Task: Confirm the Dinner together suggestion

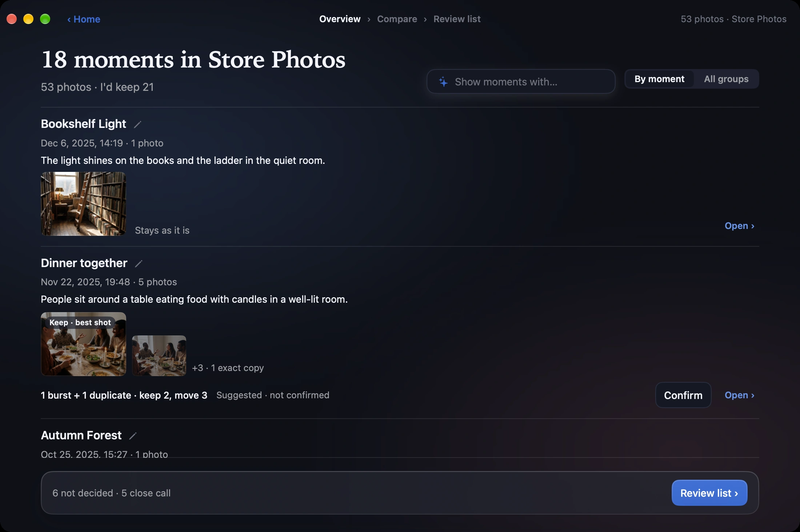Action: pyautogui.click(x=683, y=395)
